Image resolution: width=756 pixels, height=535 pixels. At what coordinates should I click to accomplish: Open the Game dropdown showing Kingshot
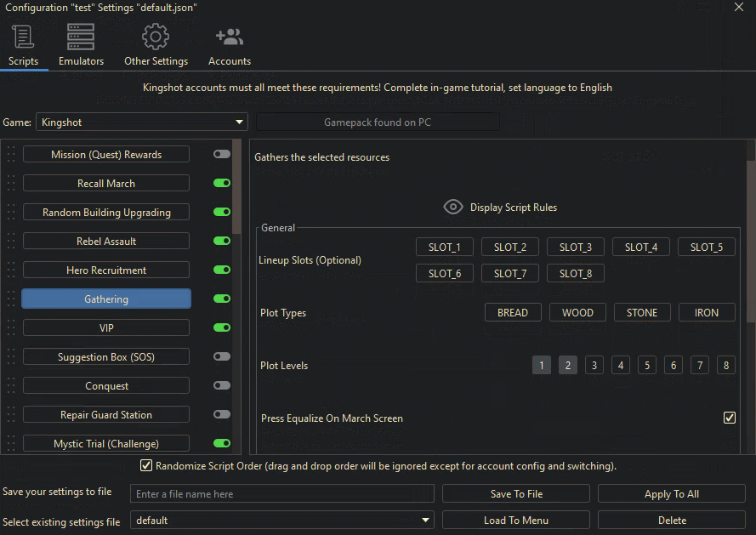tap(141, 122)
